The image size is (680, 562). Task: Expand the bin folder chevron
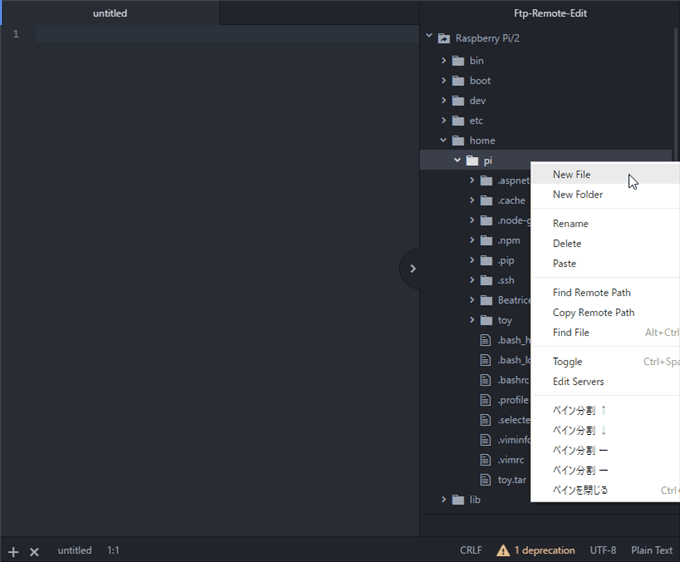click(443, 60)
